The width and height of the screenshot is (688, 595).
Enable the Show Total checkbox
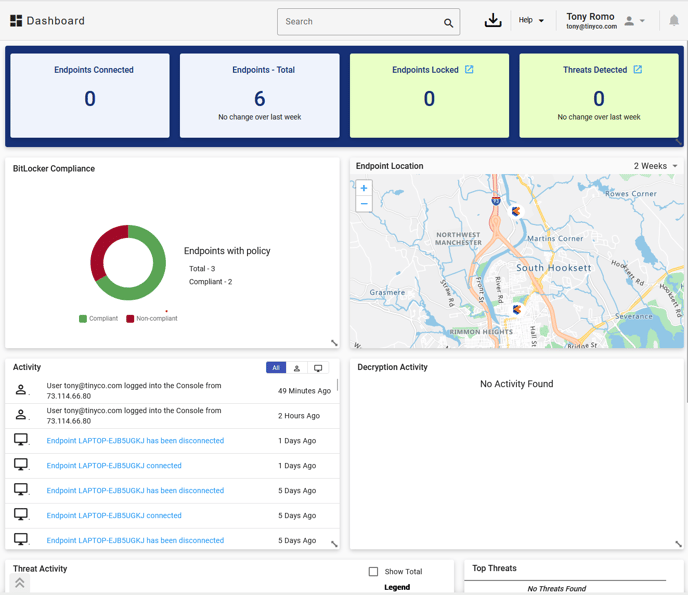pos(373,572)
